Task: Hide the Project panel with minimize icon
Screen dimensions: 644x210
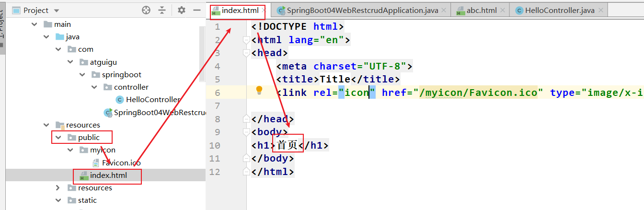Action: coord(196,10)
